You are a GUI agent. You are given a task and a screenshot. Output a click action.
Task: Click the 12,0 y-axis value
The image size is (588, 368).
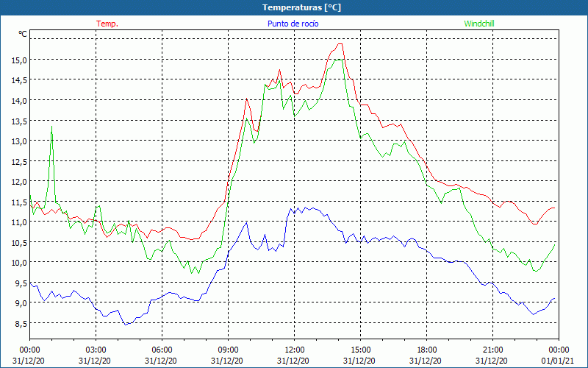click(x=20, y=181)
